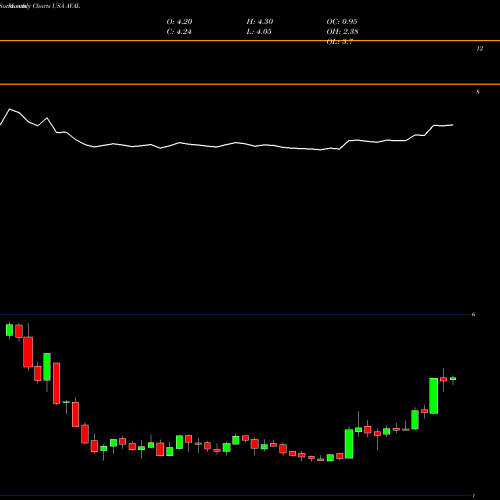
Task: Click the tall green candle at the right rally
Action: tap(434, 396)
